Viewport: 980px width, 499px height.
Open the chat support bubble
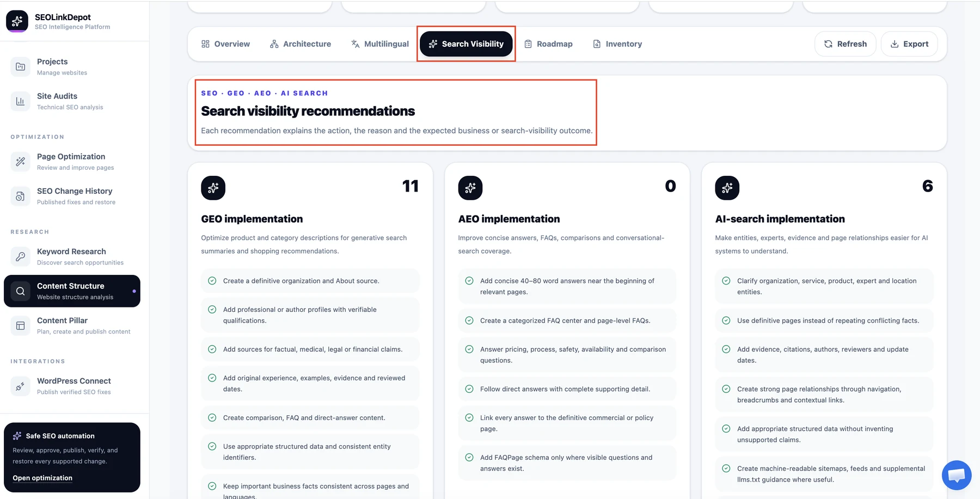tap(957, 475)
